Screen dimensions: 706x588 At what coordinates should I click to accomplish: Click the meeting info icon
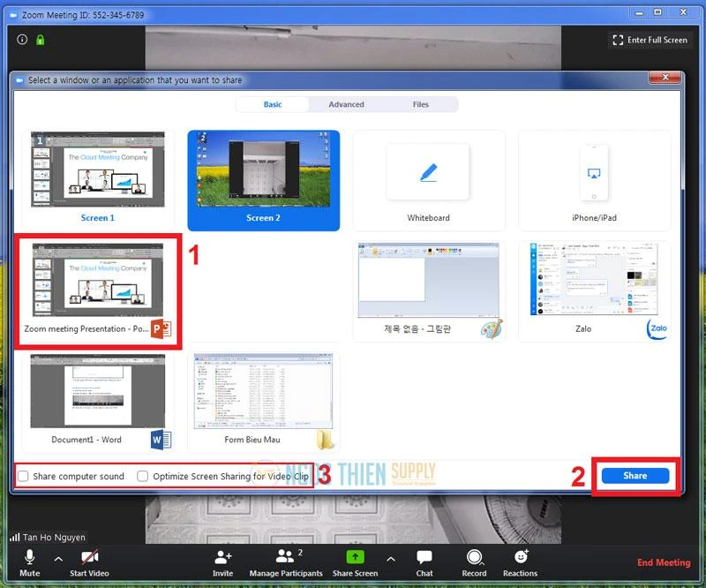pos(23,40)
